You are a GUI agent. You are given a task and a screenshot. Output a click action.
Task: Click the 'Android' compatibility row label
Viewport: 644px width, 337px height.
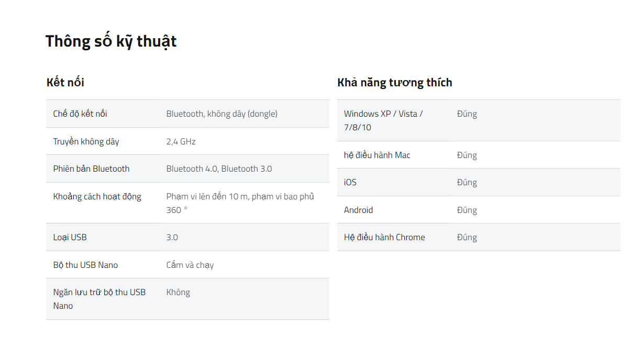tap(359, 210)
